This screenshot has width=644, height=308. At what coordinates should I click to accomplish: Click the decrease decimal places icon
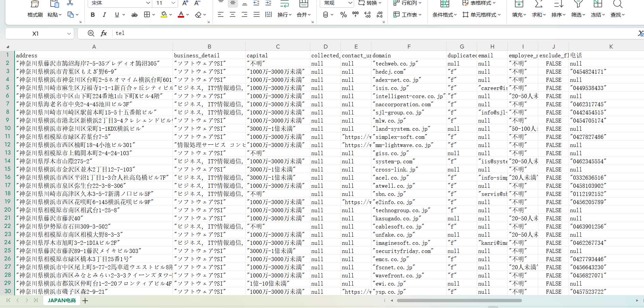coord(380,15)
